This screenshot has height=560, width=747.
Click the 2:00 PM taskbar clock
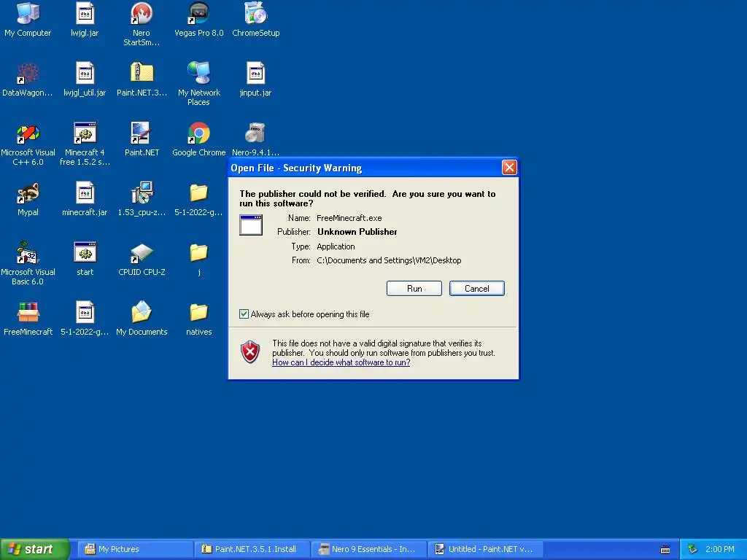pos(719,549)
